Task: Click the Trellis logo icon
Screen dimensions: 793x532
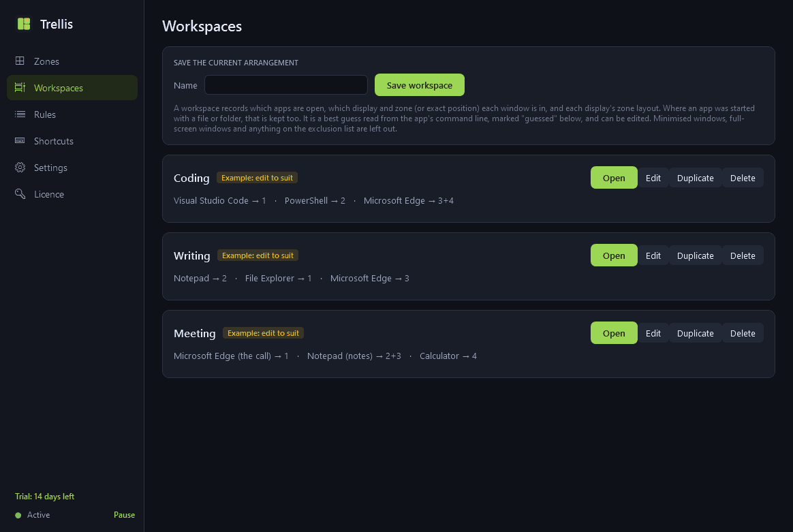Action: click(24, 24)
